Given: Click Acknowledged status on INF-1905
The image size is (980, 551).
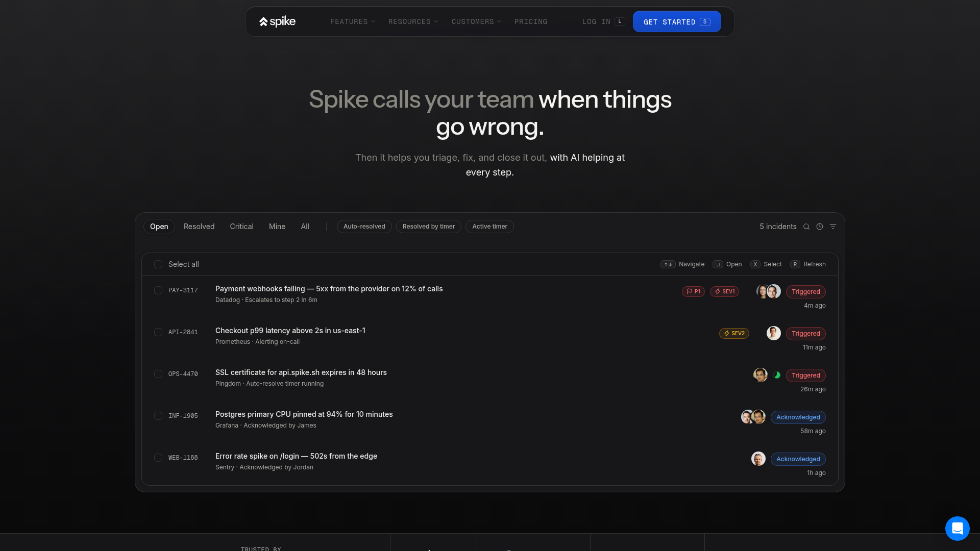Looking at the screenshot, I should tap(798, 417).
